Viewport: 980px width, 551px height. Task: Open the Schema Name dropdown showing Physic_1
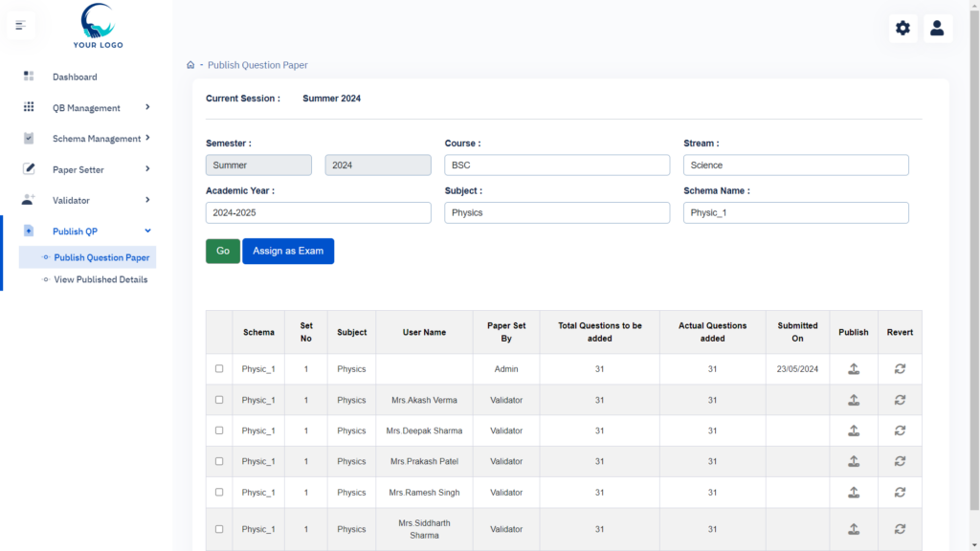(795, 212)
